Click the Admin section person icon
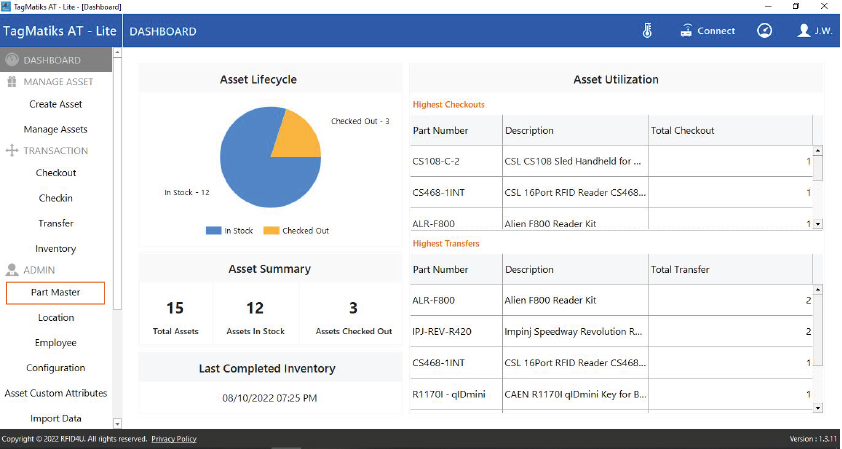The height and width of the screenshot is (449, 842). coord(13,270)
